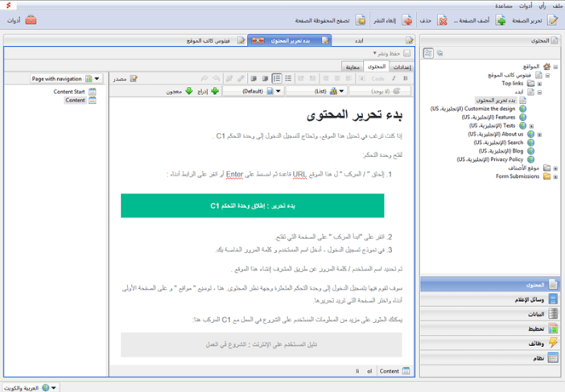Click the home icon beside المواقع

546,67
